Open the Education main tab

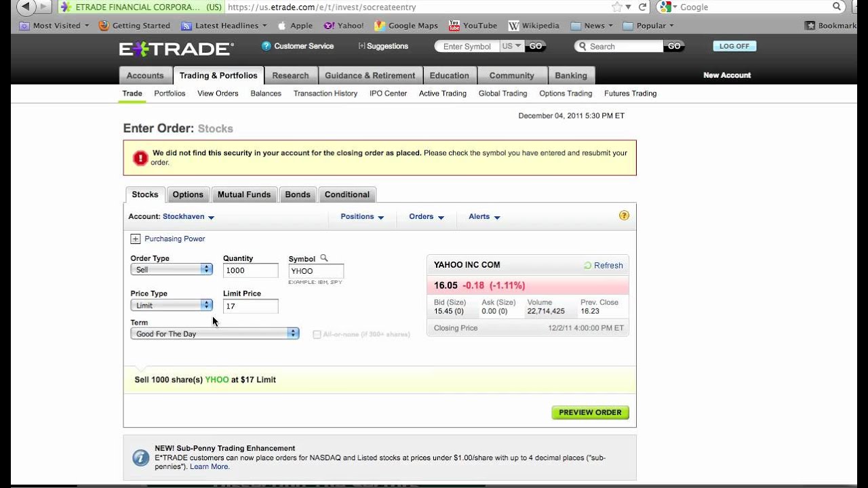(x=450, y=75)
